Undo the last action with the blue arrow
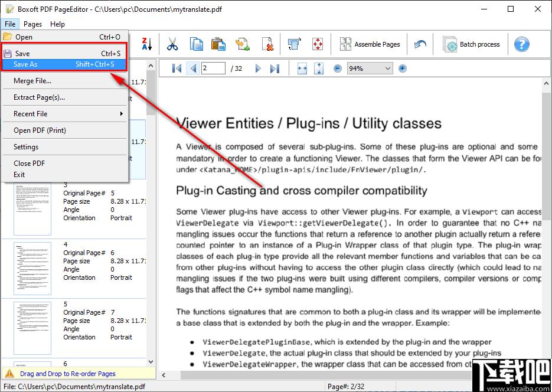 point(420,44)
